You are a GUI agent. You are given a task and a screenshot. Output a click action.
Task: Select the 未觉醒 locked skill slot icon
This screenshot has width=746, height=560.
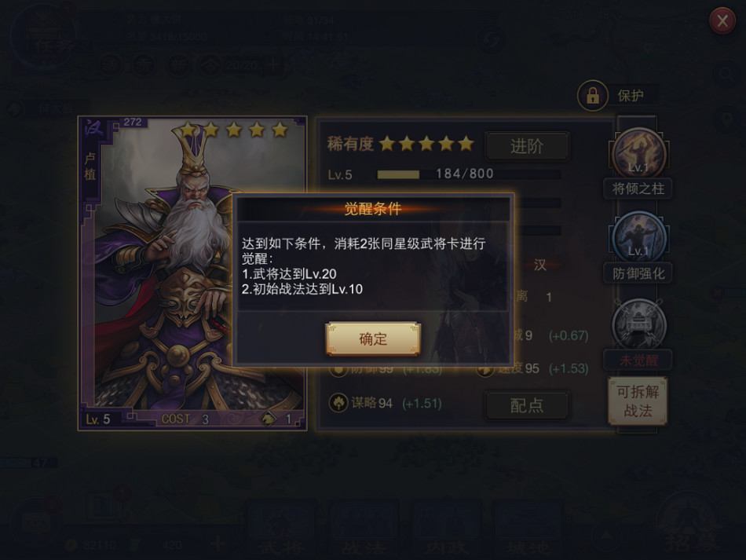point(638,324)
